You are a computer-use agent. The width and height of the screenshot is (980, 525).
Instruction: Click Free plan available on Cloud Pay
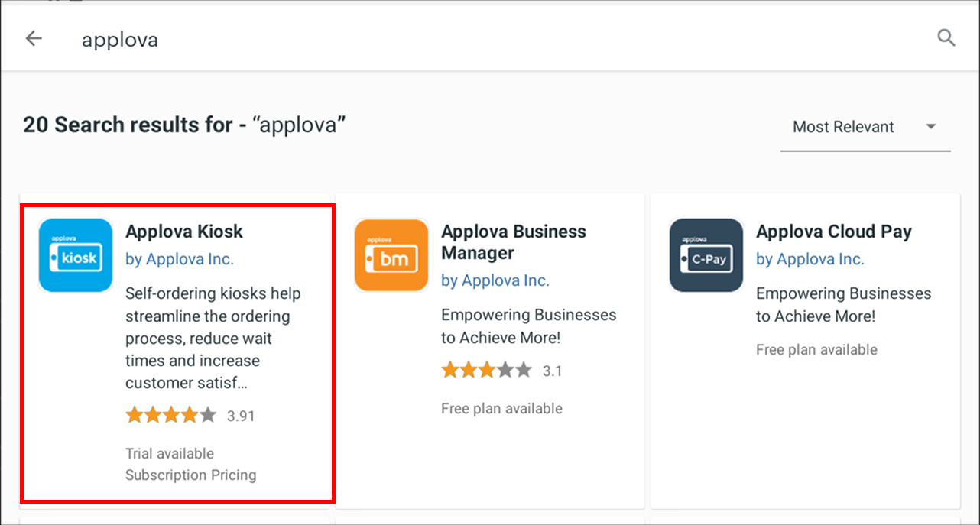click(816, 350)
